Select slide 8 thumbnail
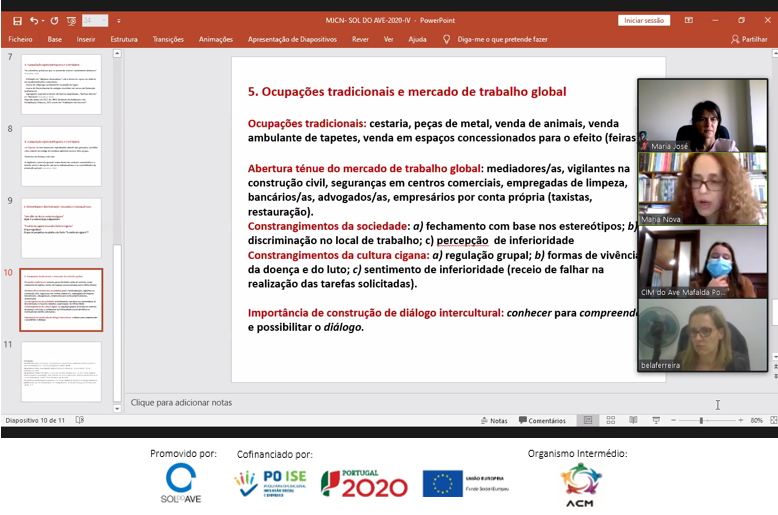The height and width of the screenshot is (515, 778). coord(61,156)
